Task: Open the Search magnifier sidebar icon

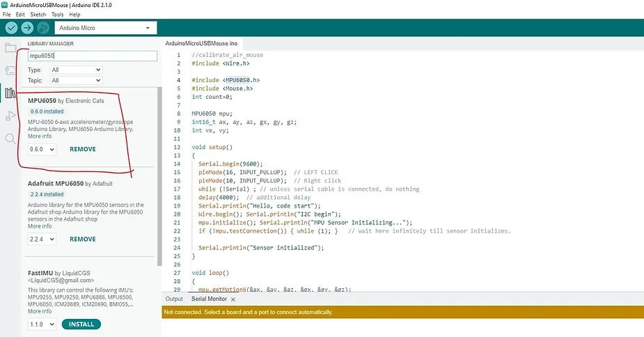Action: pyautogui.click(x=10, y=139)
